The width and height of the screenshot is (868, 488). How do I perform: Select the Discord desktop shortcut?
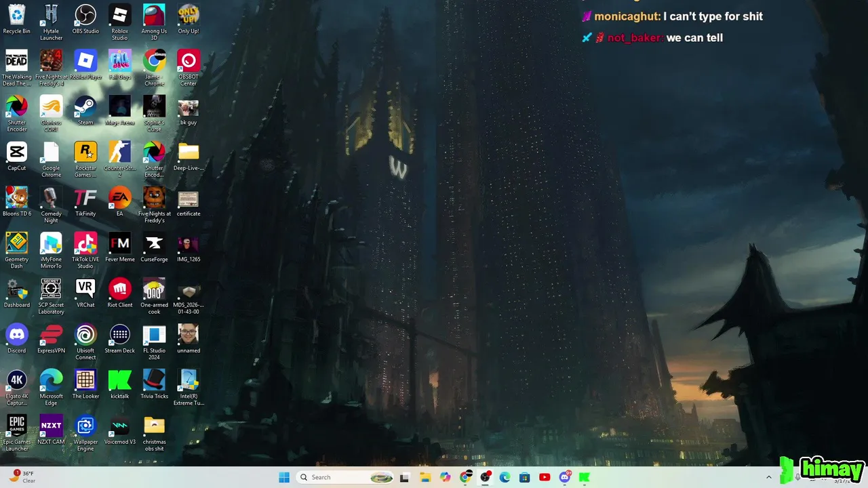coord(17,337)
